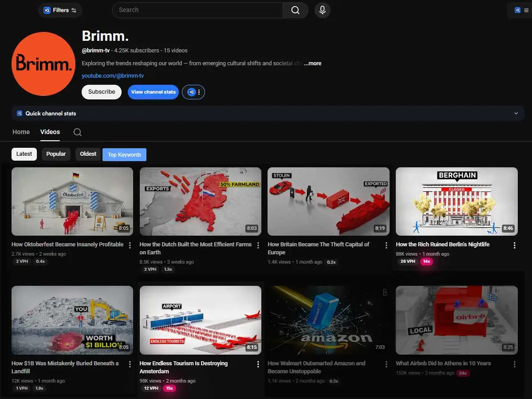Select the Videos tab
532x399 pixels.
coord(50,132)
